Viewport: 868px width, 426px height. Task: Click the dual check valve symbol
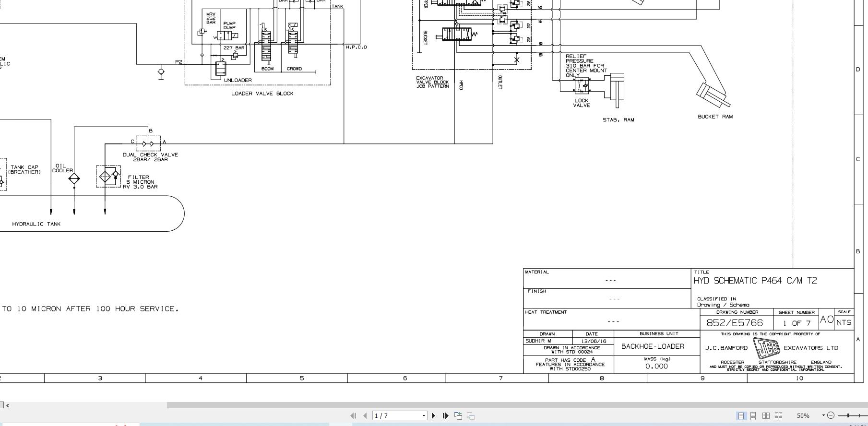(x=148, y=143)
